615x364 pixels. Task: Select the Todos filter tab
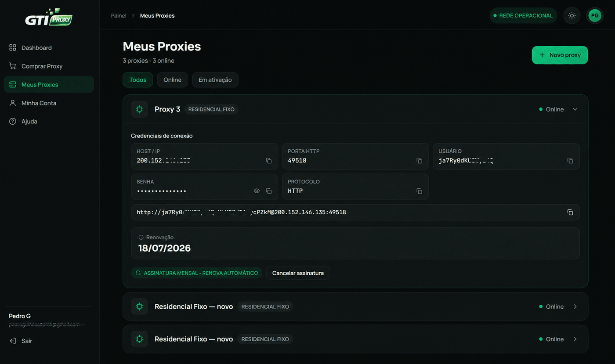point(138,80)
